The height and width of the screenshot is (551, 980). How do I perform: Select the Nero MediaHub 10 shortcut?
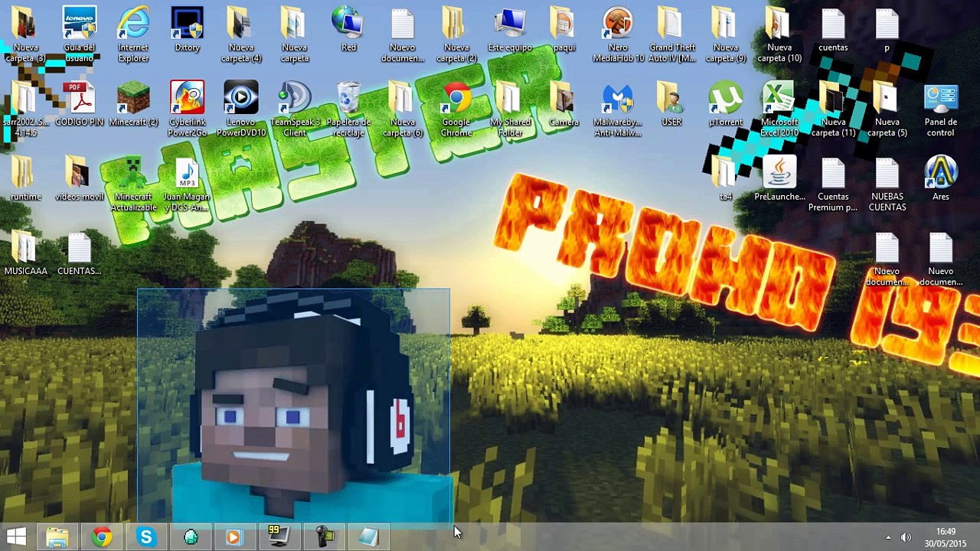pos(618,34)
